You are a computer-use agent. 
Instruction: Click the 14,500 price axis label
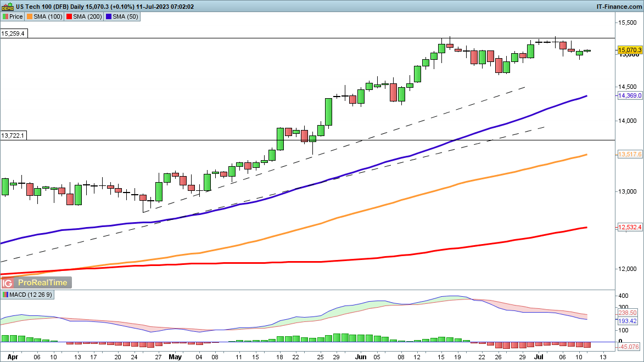click(628, 87)
